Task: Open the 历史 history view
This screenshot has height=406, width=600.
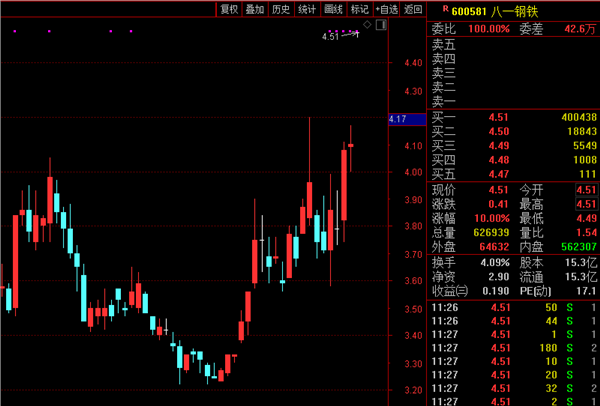Action: [281, 9]
